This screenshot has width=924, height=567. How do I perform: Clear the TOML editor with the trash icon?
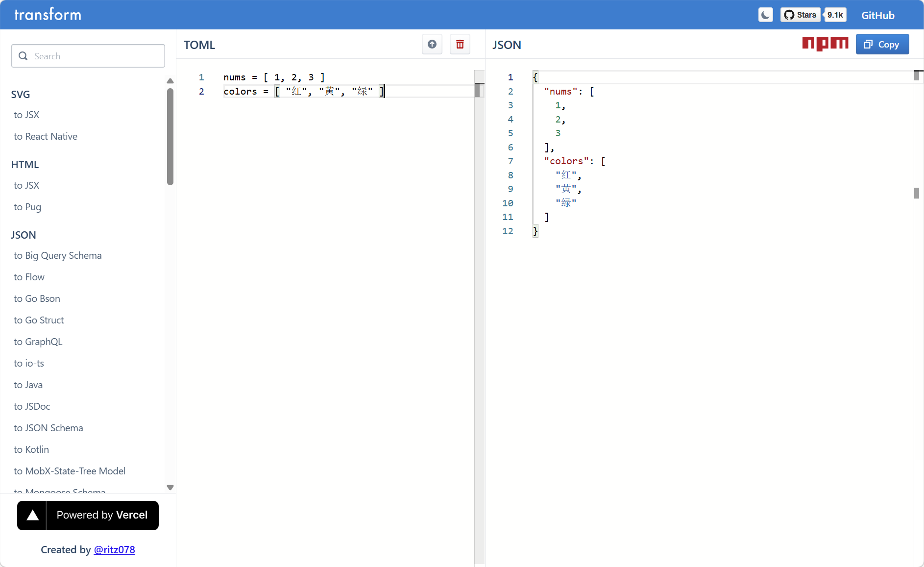(x=460, y=45)
